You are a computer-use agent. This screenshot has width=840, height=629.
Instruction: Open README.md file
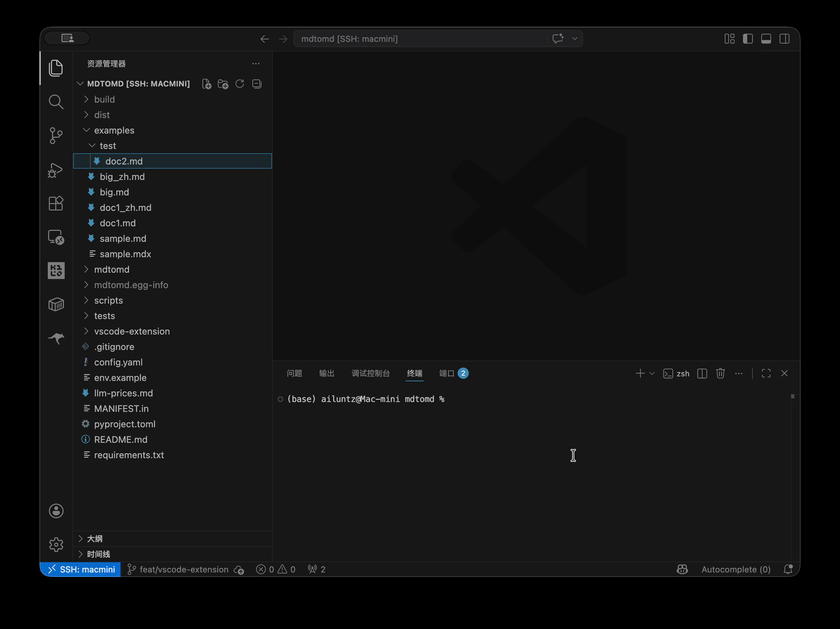(x=172, y=440)
